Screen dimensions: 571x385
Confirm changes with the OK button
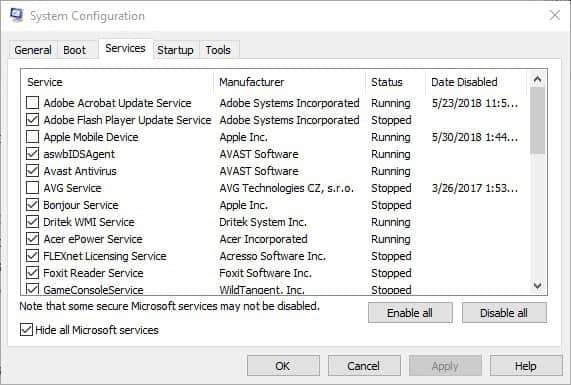coord(283,366)
